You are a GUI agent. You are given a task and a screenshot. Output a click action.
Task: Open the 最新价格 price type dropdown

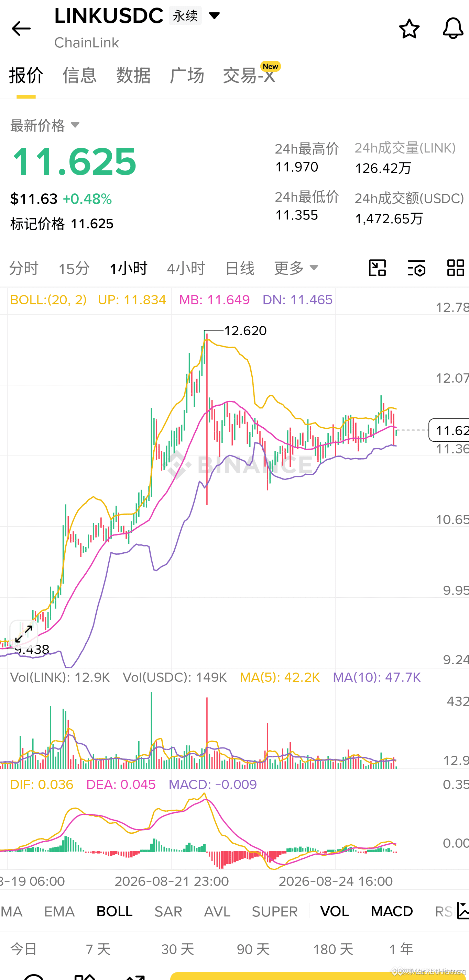point(45,125)
